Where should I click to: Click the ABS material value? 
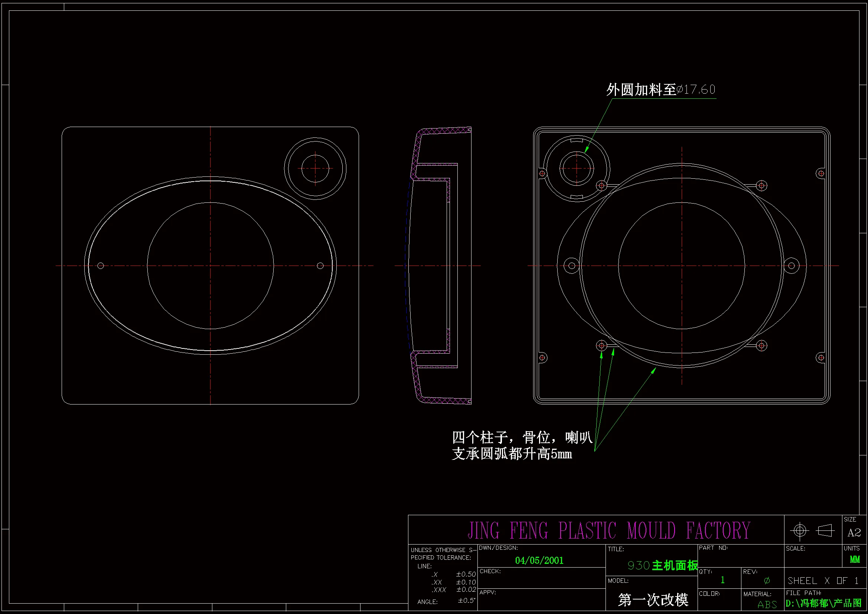[x=767, y=605]
